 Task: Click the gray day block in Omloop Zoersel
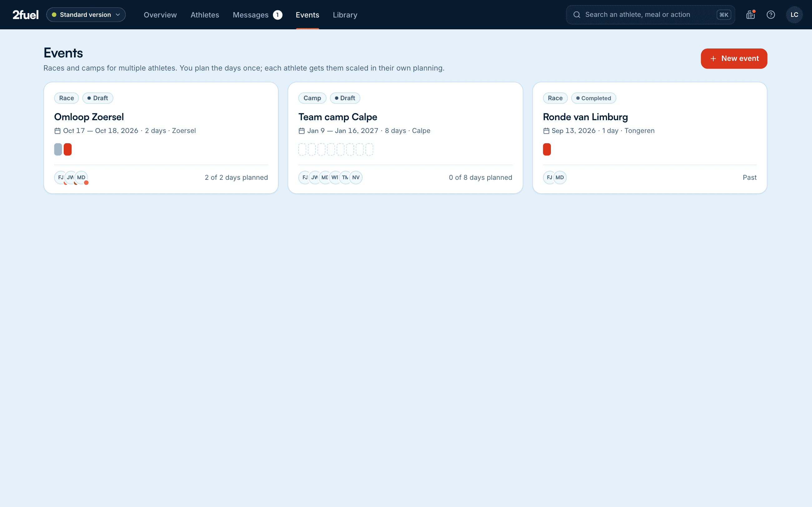pyautogui.click(x=58, y=149)
